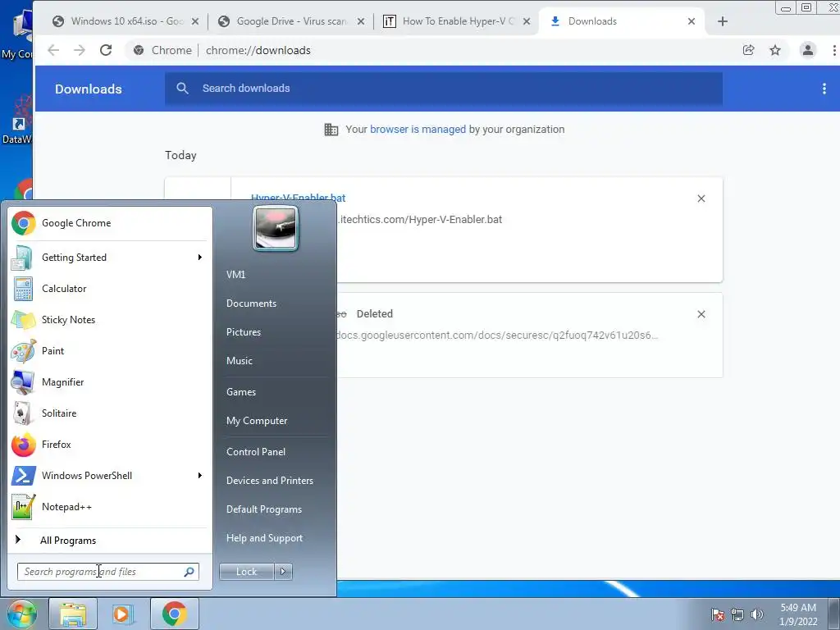Click the user account picture
Screen dimensions: 840x630
coord(276,228)
